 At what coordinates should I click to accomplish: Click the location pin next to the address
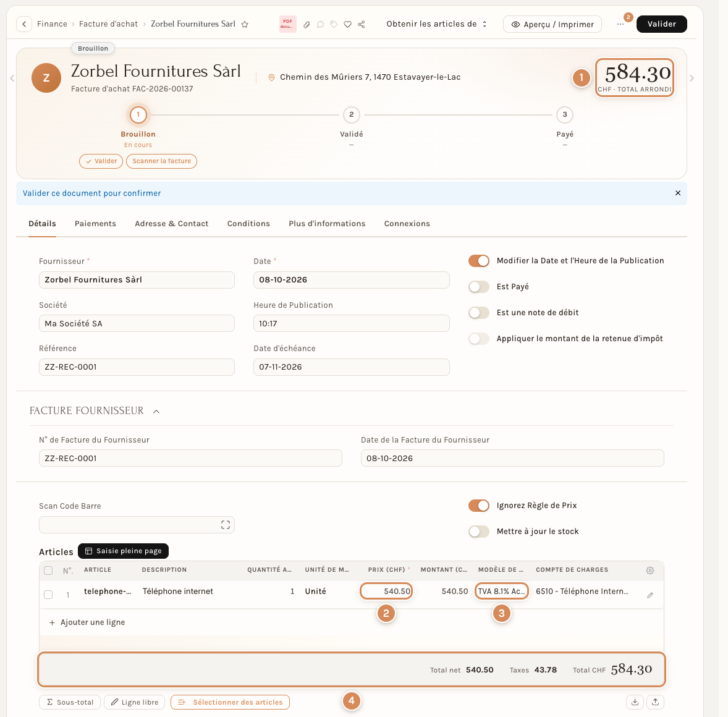(x=271, y=77)
